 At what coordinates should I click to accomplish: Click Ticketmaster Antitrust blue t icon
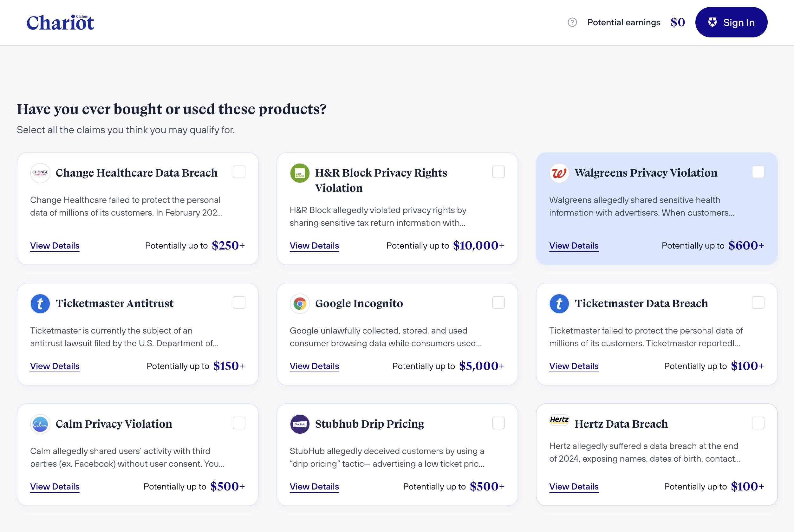[x=40, y=304]
